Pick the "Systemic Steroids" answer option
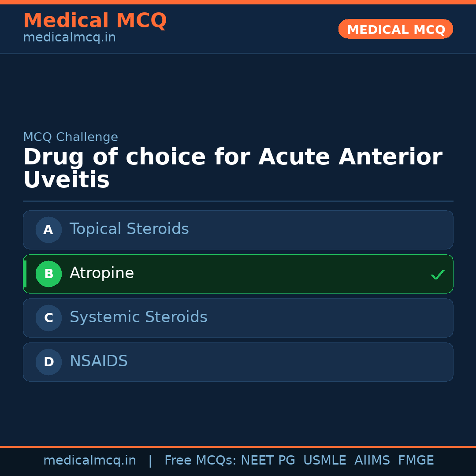Viewport: 476px width, 476px height. (138, 317)
